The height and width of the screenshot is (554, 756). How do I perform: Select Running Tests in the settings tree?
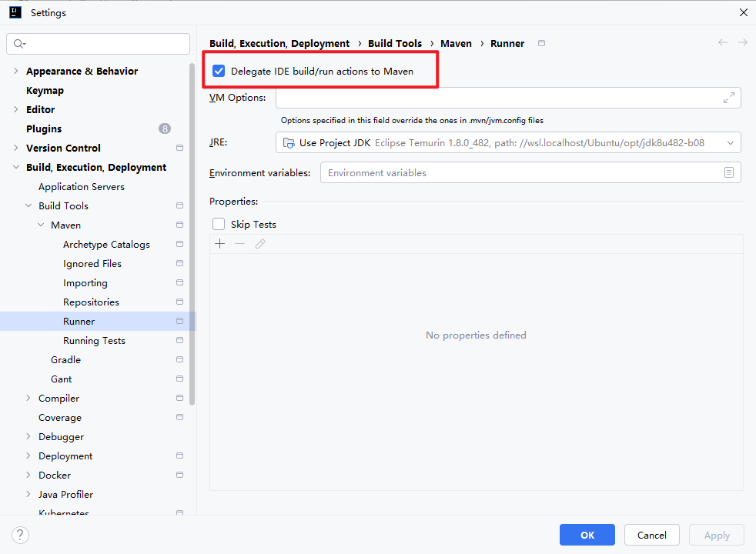click(x=94, y=341)
